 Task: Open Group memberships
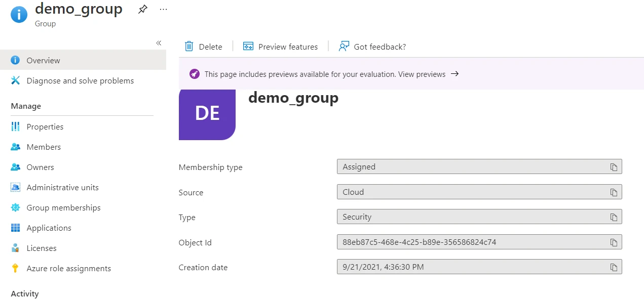[x=64, y=207]
